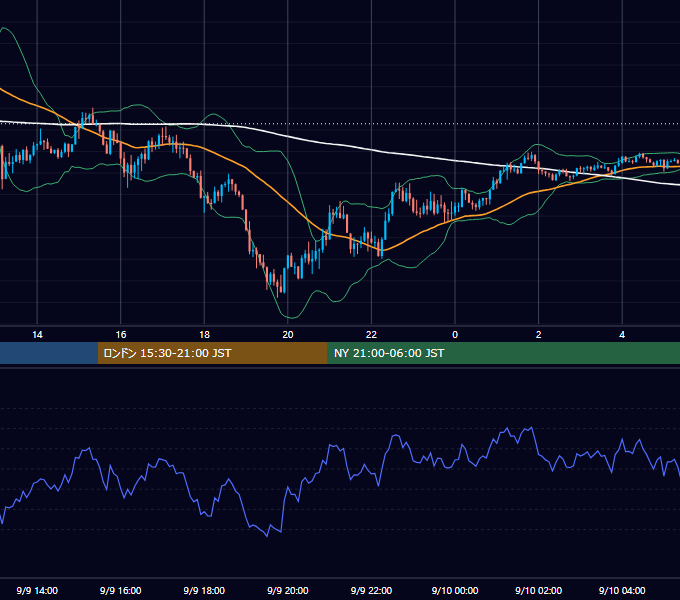Click the '2' hour label on price chart axis
The height and width of the screenshot is (600, 680).
click(539, 335)
